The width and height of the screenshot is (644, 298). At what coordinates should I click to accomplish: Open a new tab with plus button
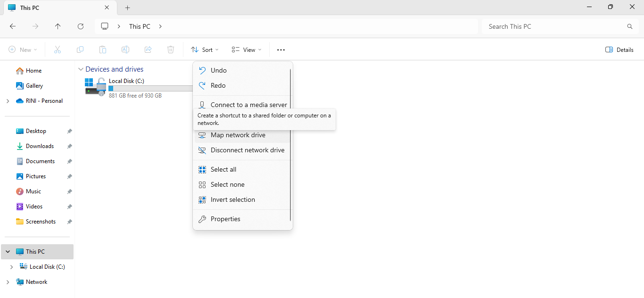click(x=127, y=8)
